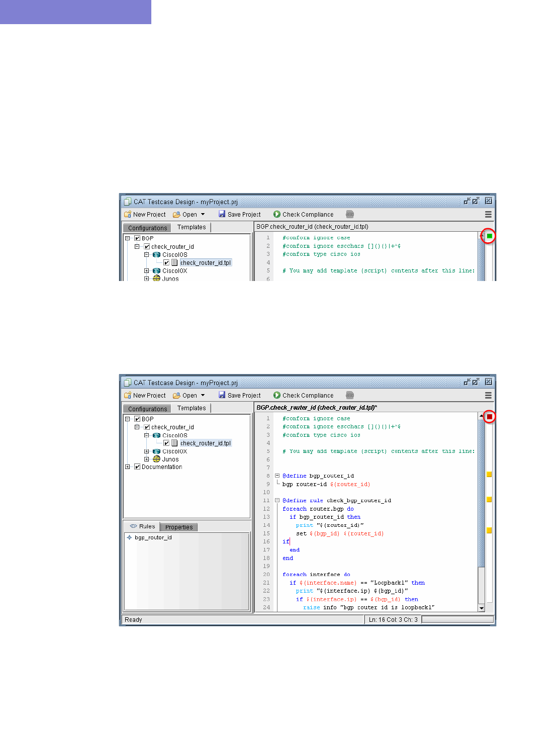Click the editor scrollbar up arrow, lower window
The image size is (560, 748).
click(482, 416)
